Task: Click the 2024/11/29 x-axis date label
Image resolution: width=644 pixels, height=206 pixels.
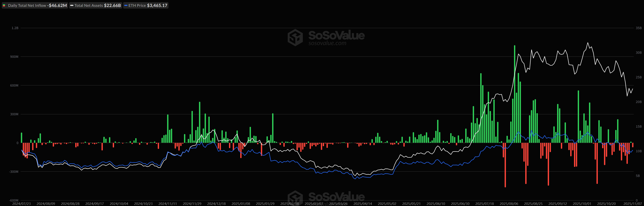Action: pyautogui.click(x=192, y=204)
